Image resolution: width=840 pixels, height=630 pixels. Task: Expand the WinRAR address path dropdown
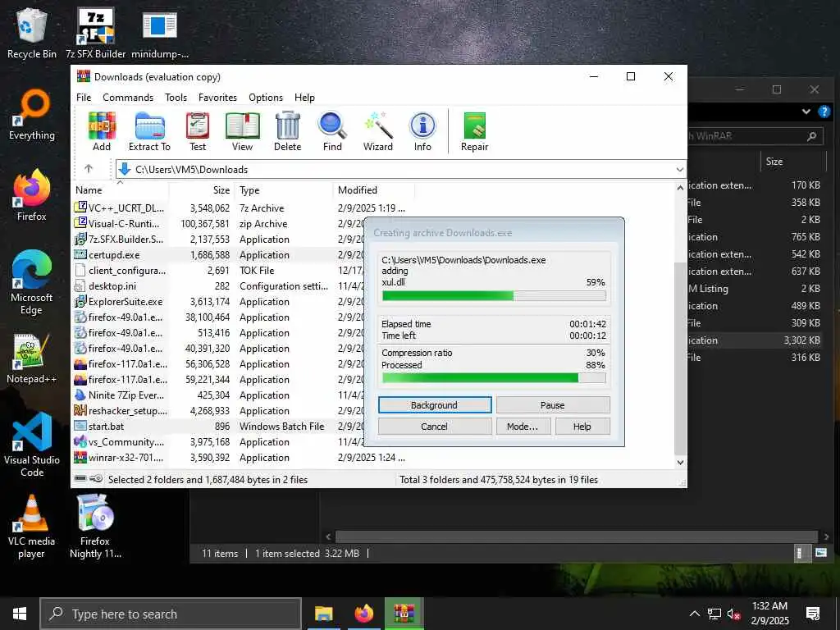pos(680,169)
